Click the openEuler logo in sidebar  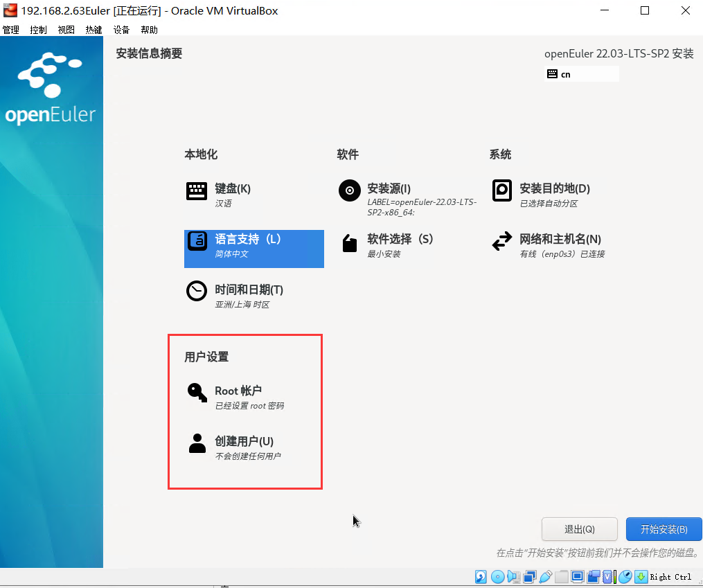point(50,88)
